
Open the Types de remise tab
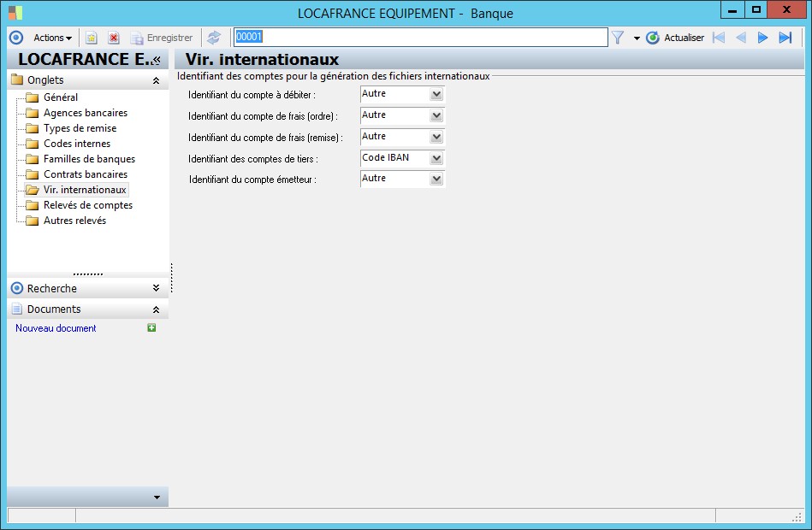click(80, 128)
